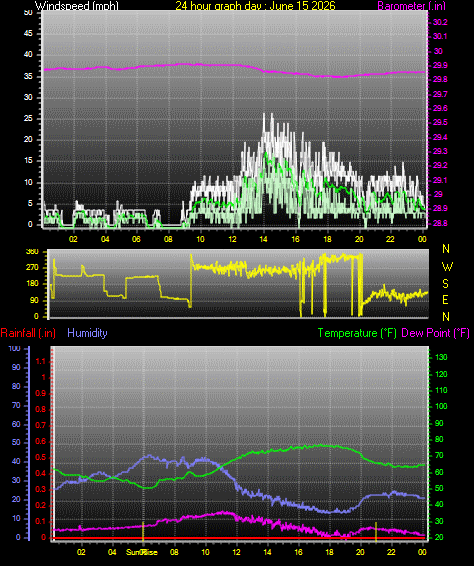474x566 pixels.
Task: Click barometer axis value "29.7"
Action: [440, 94]
